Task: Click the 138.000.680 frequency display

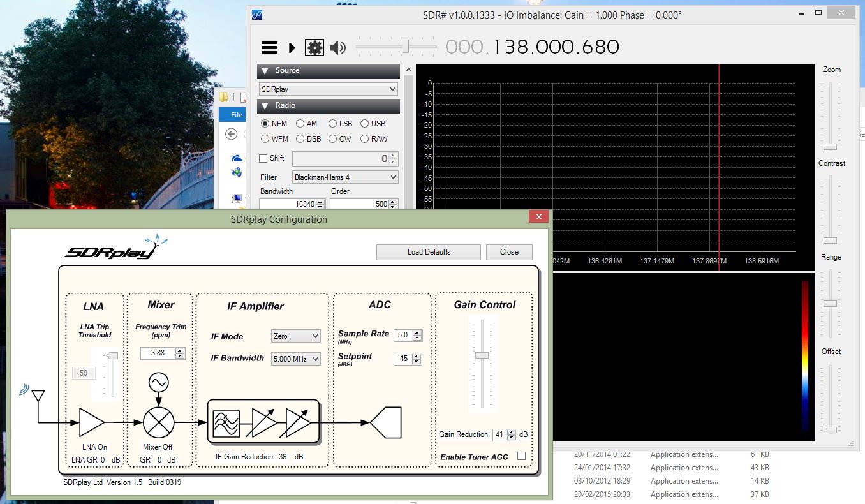Action: [532, 47]
